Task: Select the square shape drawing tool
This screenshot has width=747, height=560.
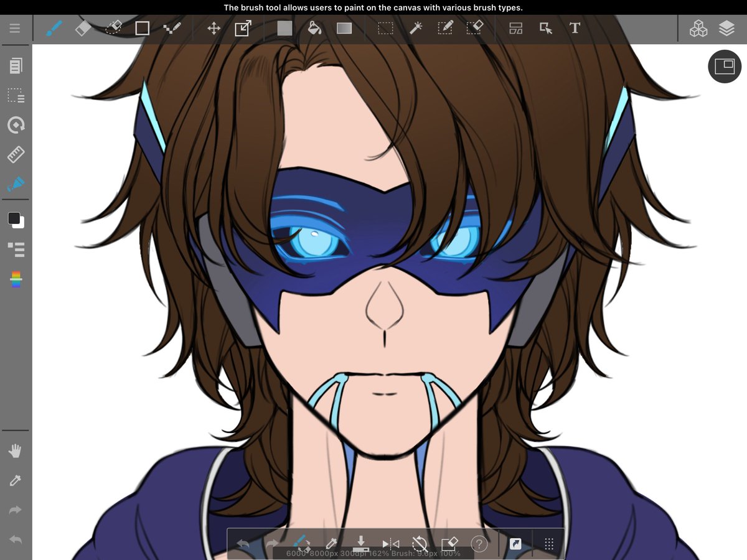Action: pyautogui.click(x=143, y=29)
